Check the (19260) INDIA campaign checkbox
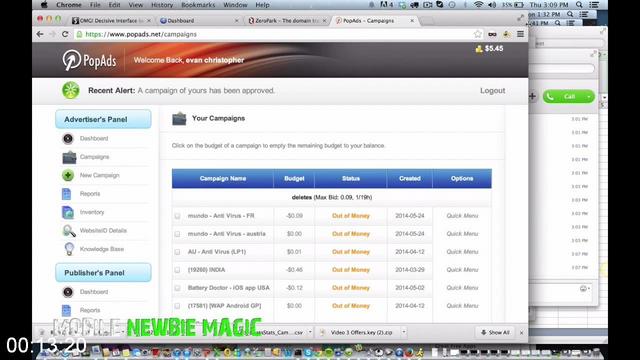This screenshot has width=640, height=360. point(177,270)
